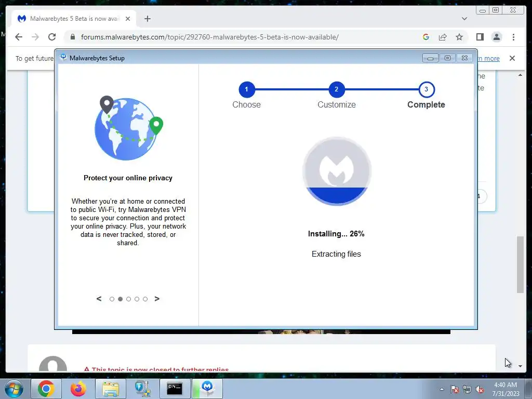This screenshot has height=399, width=532.
Task: Show hidden system tray icons
Action: point(442,389)
